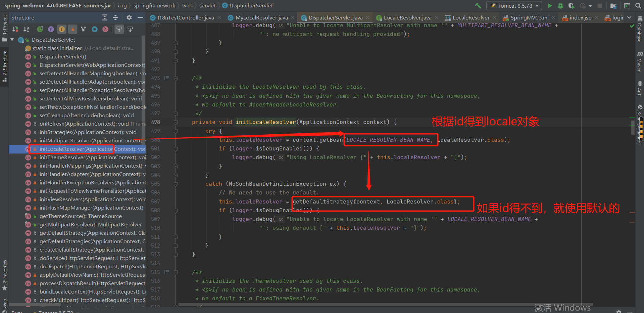Open the 1: Project tool window
This screenshot has height=313, width=644.
point(5,29)
